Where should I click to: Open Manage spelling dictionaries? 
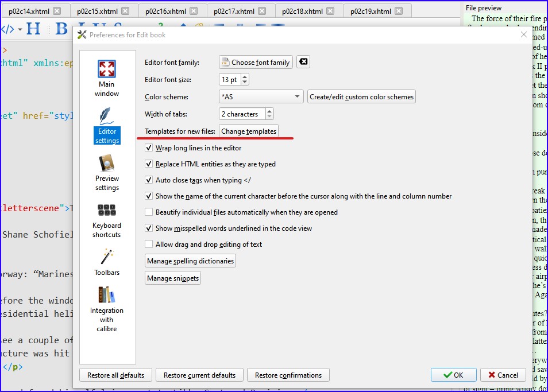point(190,261)
